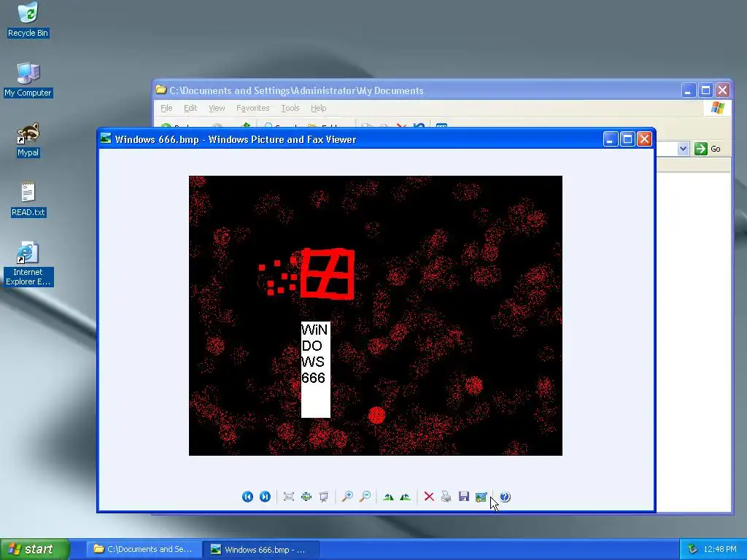Maximize the My Documents Explorer window

click(x=705, y=90)
